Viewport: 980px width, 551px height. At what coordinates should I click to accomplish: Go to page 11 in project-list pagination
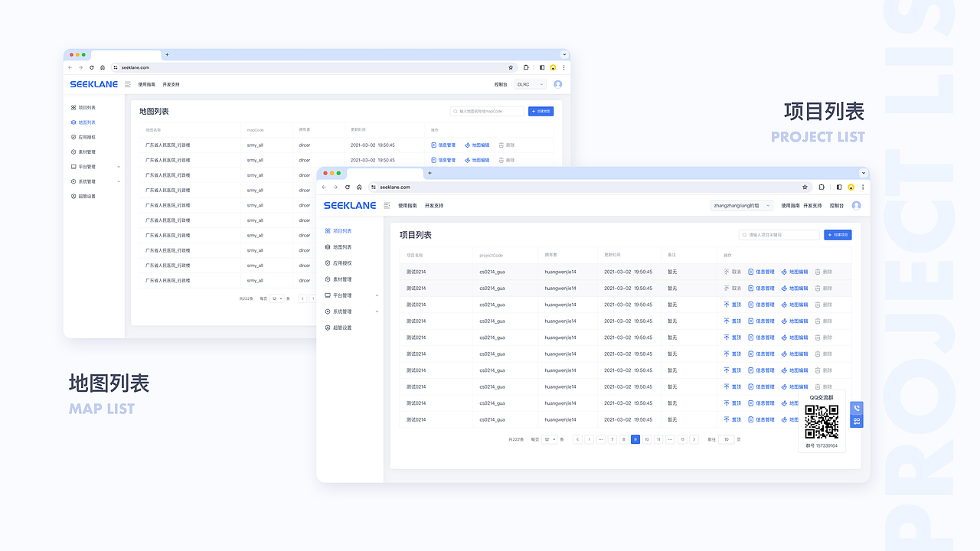click(658, 439)
